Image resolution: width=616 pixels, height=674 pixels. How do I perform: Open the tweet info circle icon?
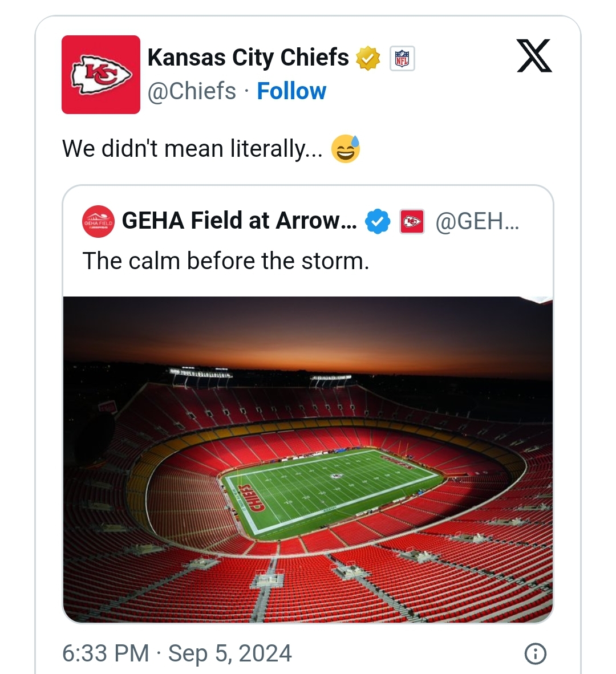pos(535,654)
